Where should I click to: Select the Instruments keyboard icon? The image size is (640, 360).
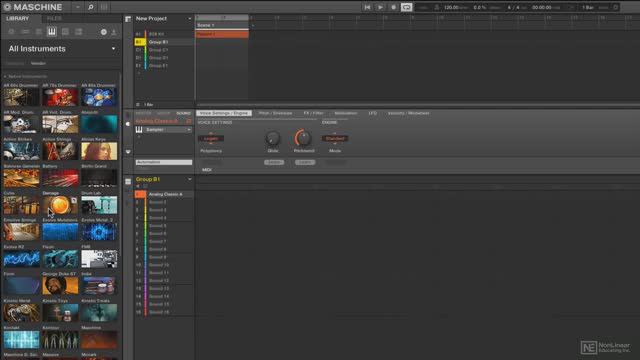tap(51, 31)
